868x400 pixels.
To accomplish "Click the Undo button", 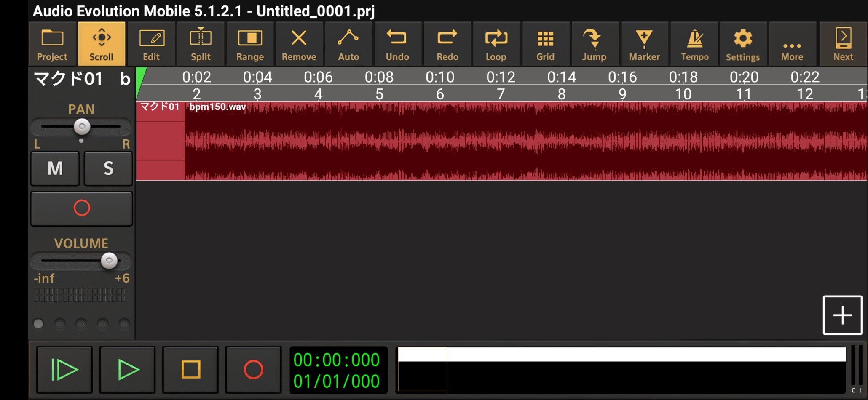I will click(x=397, y=44).
